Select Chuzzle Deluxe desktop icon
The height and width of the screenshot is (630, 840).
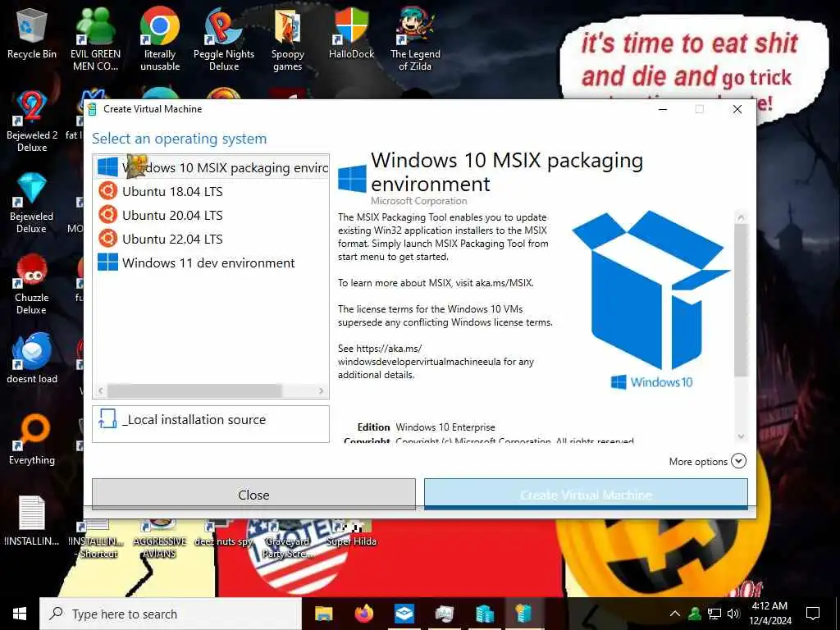pyautogui.click(x=32, y=284)
